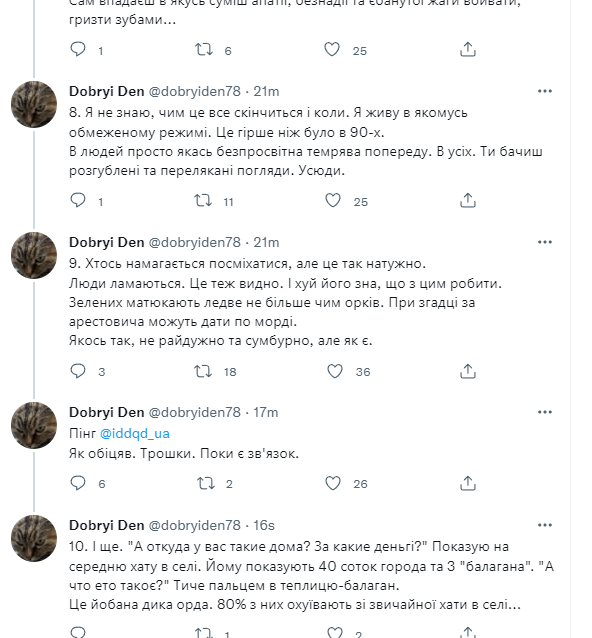
Task: Share tweet number 9
Action: pyautogui.click(x=467, y=371)
